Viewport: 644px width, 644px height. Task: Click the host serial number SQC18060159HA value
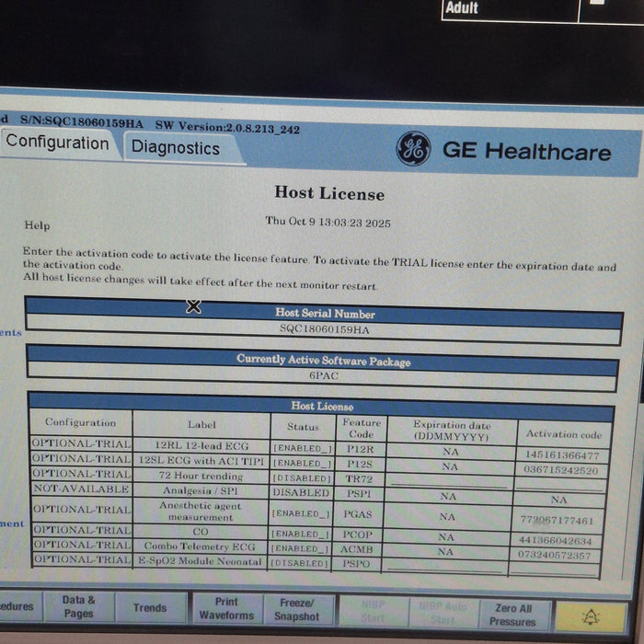tap(325, 329)
